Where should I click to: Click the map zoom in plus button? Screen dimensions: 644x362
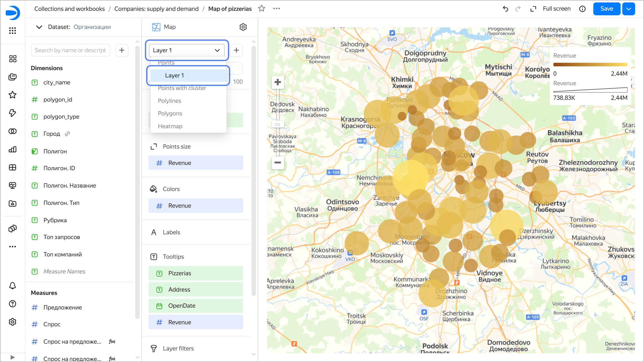tap(277, 82)
